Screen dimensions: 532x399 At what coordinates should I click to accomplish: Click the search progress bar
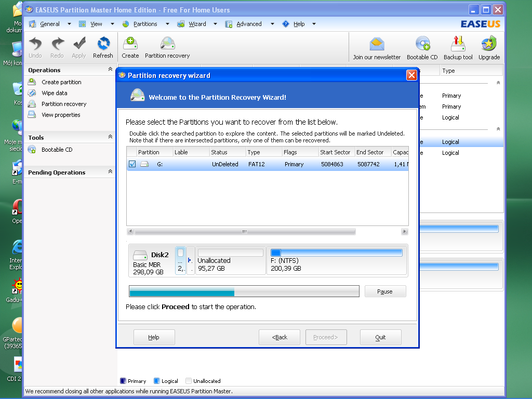coord(244,291)
